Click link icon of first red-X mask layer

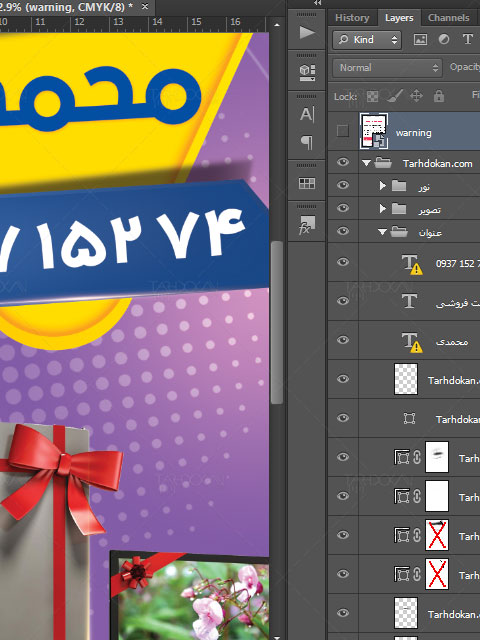pos(417,535)
